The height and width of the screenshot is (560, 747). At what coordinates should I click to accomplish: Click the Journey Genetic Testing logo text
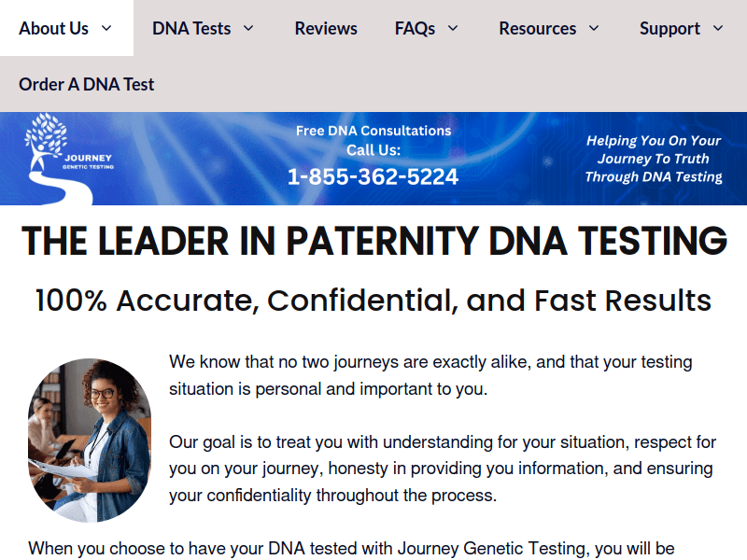click(x=91, y=161)
